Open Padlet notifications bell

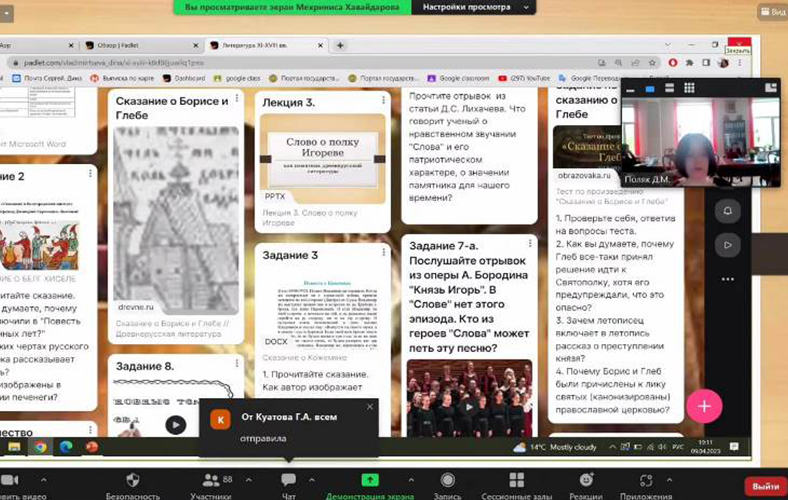point(727,210)
